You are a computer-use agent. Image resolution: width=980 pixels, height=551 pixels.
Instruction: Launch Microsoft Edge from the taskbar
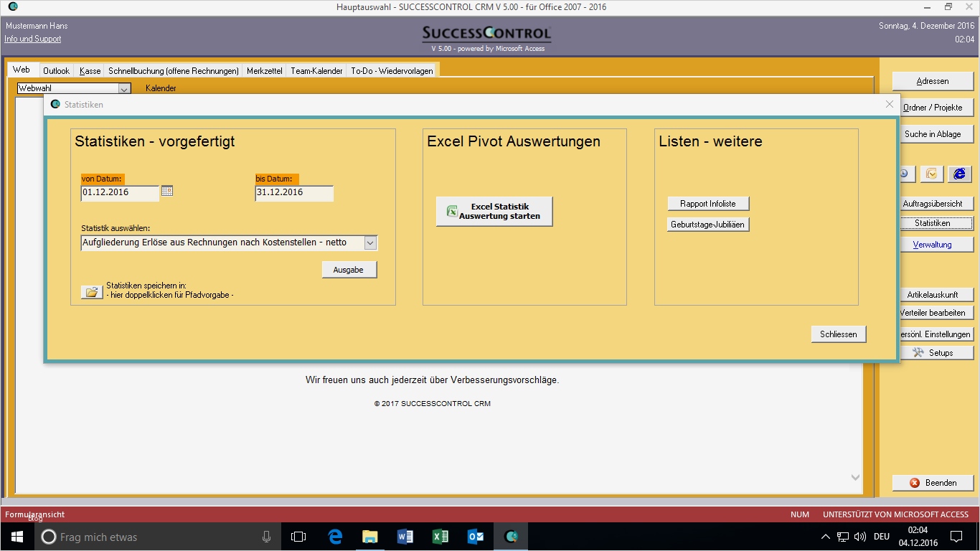tap(335, 537)
